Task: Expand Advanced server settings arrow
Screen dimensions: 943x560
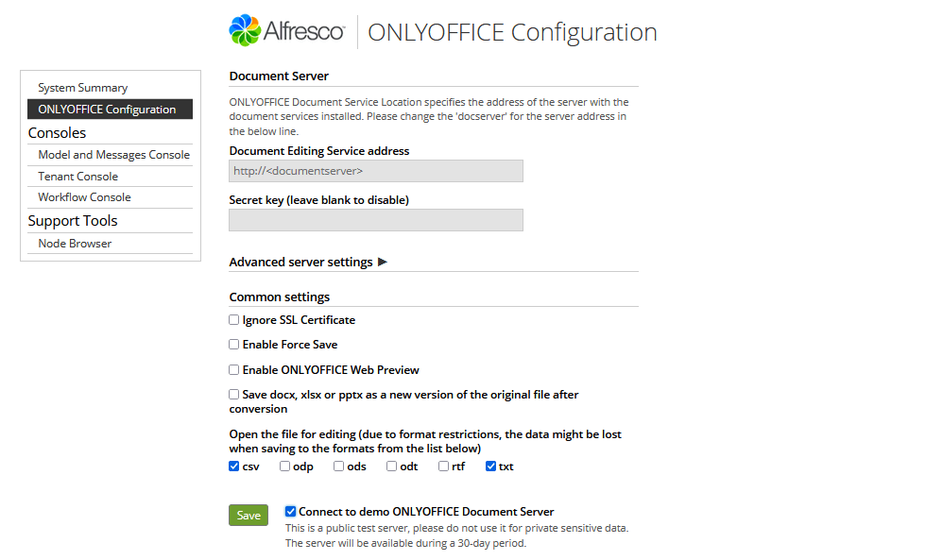Action: pos(383,262)
